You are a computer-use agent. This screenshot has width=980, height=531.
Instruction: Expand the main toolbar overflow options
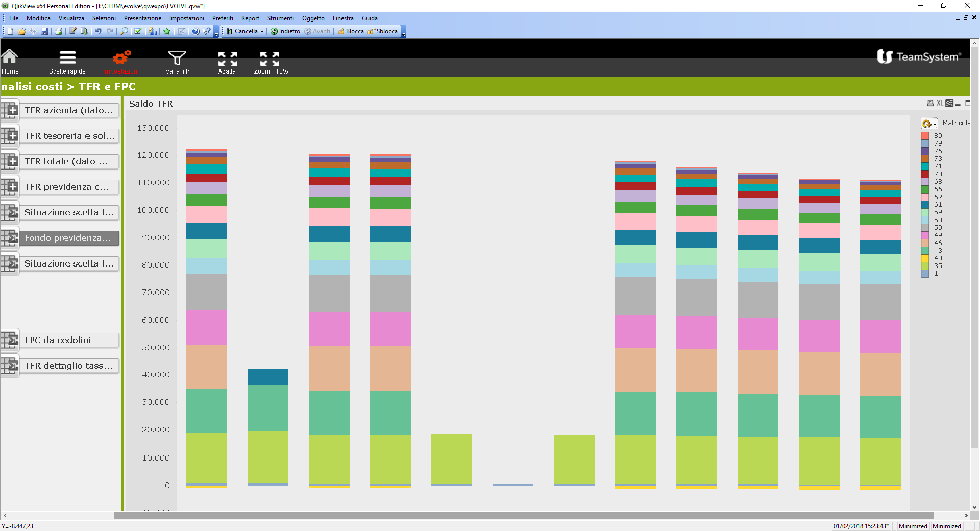click(x=216, y=34)
